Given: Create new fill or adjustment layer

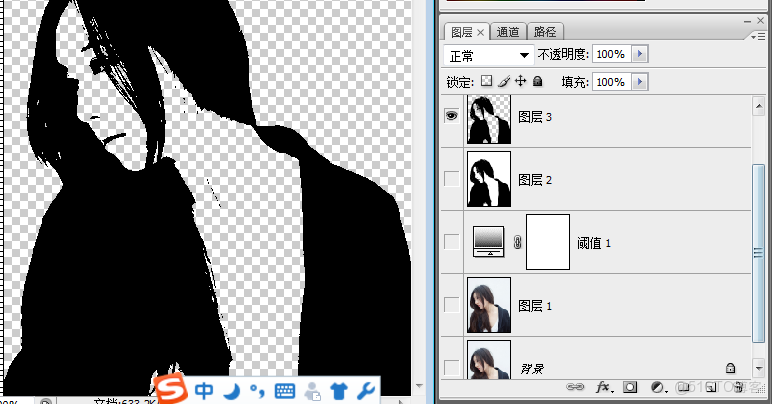Looking at the screenshot, I should pos(658,387).
